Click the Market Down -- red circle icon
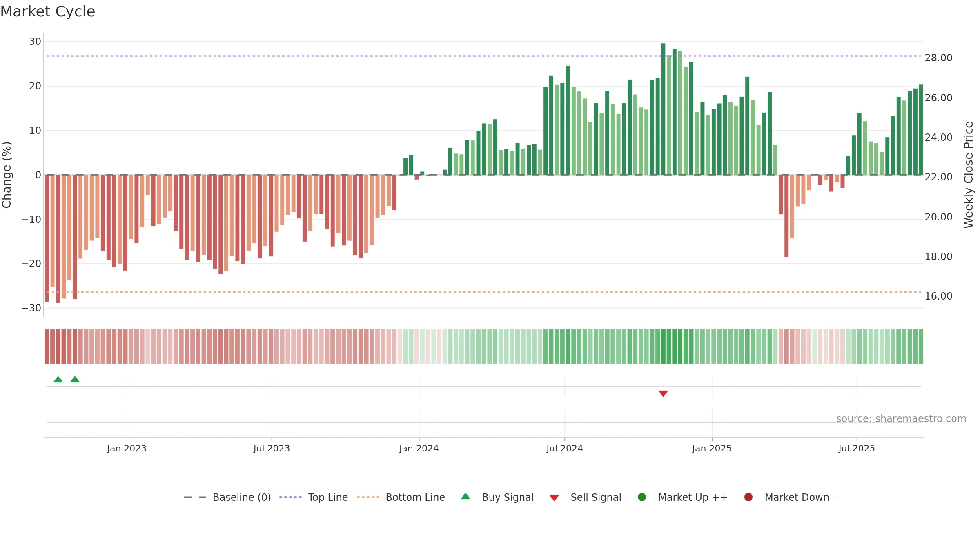Screen dimensions: 980x551 coord(748,497)
